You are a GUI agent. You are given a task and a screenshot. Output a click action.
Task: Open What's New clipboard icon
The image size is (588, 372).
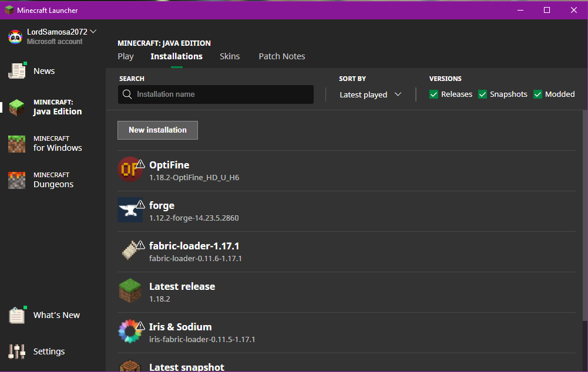[x=17, y=315]
